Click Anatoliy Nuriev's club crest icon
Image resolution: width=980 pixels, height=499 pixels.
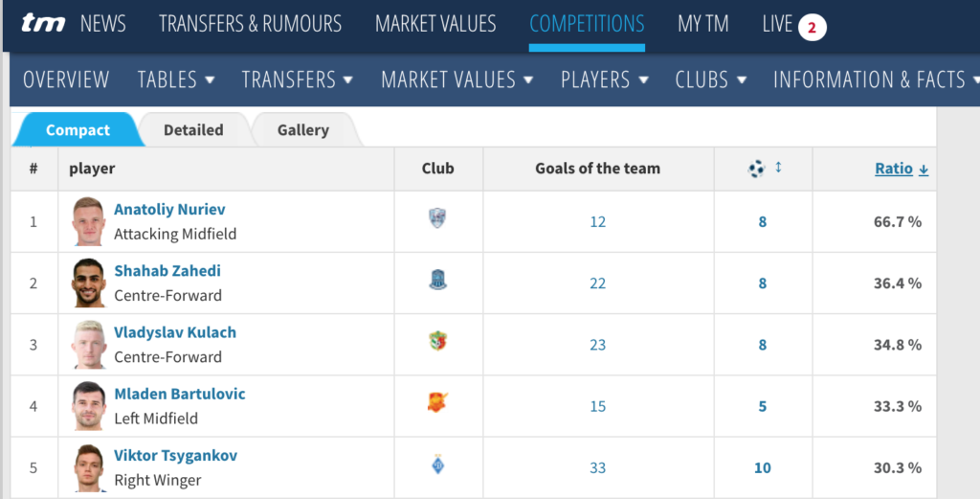(x=437, y=219)
